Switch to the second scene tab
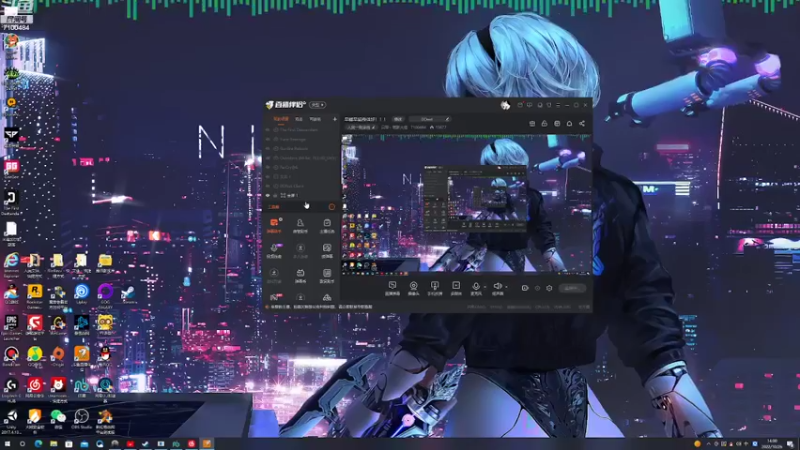The width and height of the screenshot is (800, 450). click(299, 119)
